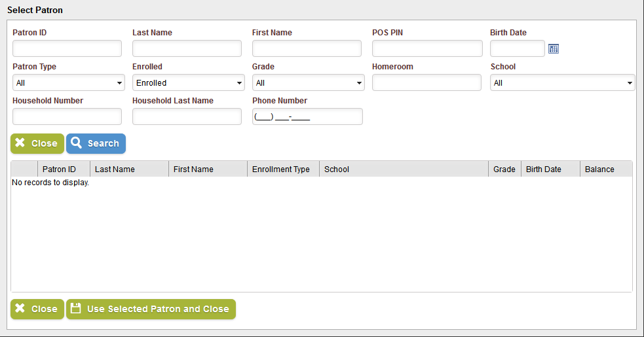
Task: Open the Birth Date calendar picker icon
Action: [553, 49]
